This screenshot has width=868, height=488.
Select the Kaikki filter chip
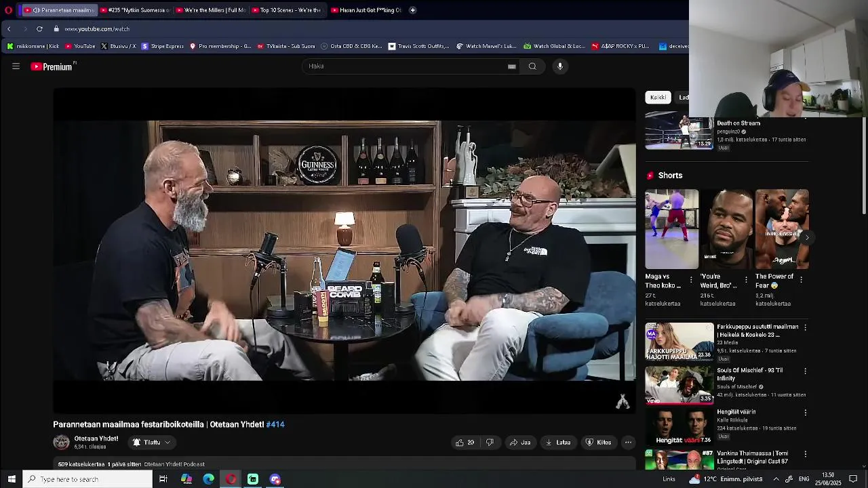658,98
